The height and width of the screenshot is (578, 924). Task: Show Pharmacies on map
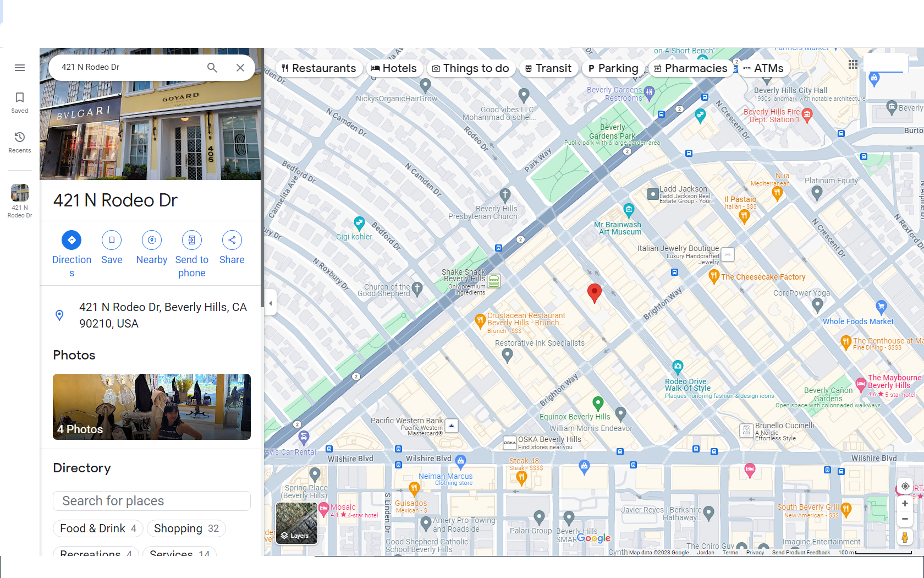[691, 68]
